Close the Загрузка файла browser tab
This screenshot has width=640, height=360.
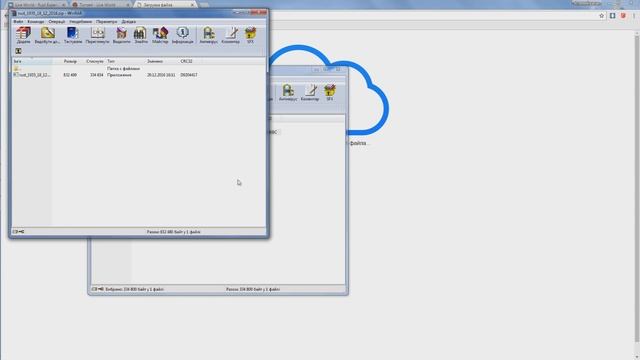click(x=192, y=5)
